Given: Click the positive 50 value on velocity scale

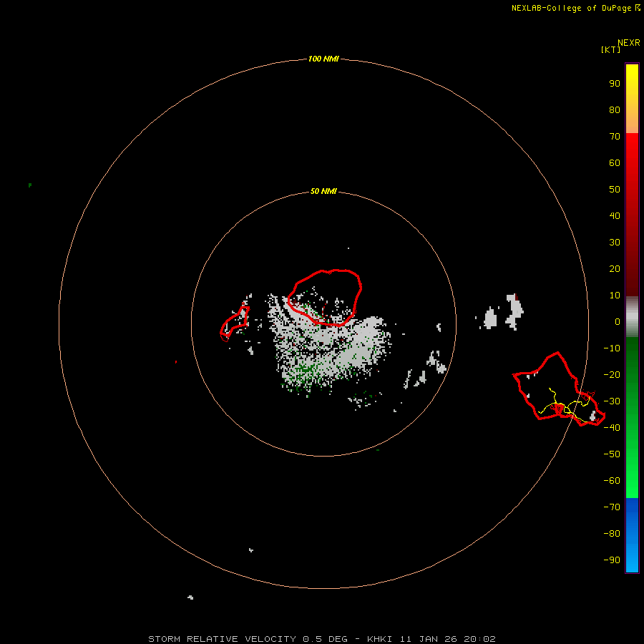Looking at the screenshot, I should point(615,190).
